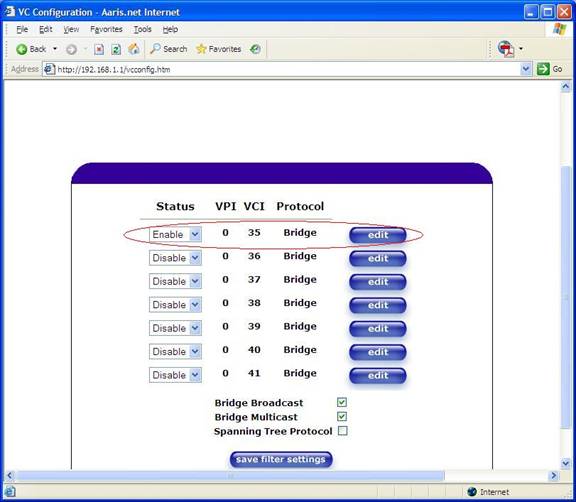Uncheck the Bridge Multicast checkbox
Screen dimensions: 576x502
pos(342,416)
